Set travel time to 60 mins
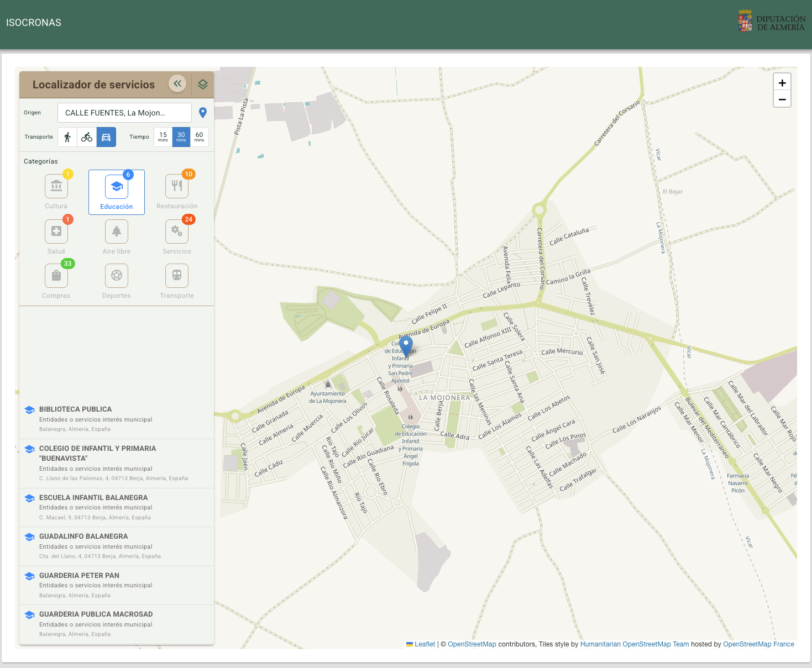 [x=200, y=137]
